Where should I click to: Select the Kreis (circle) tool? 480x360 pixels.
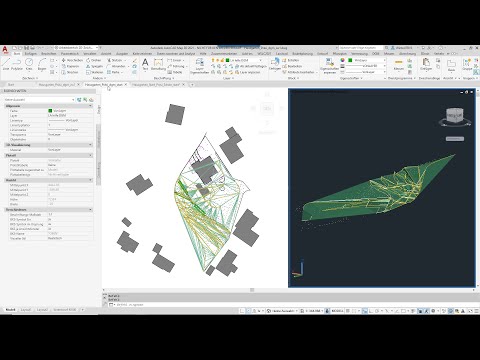[29, 64]
